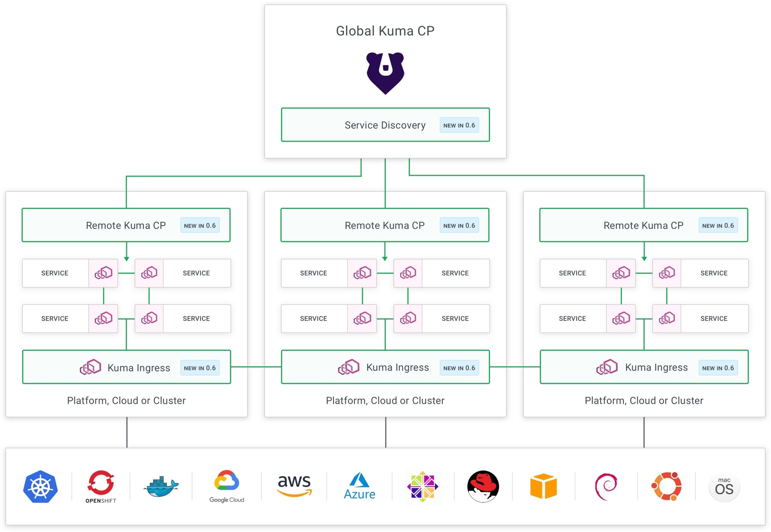Click the left cluster's "Kuma Ingress" label
The image size is (771, 532).
click(x=139, y=368)
